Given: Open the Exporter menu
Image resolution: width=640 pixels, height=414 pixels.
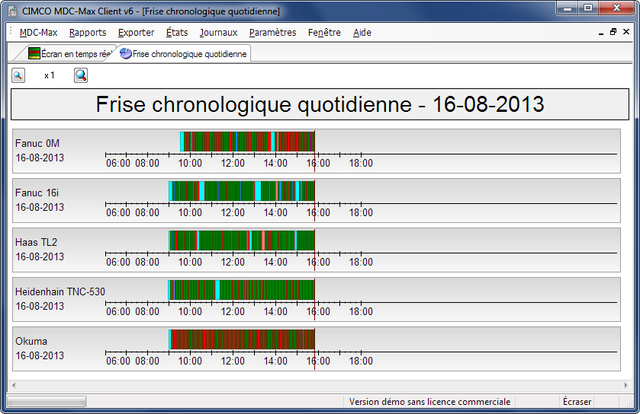Looking at the screenshot, I should [136, 33].
